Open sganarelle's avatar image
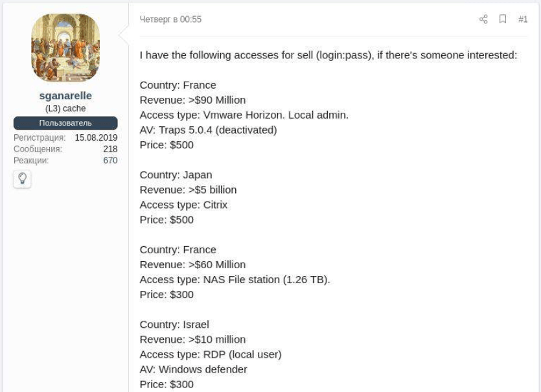Image resolution: width=541 pixels, height=392 pixels. coord(65,48)
